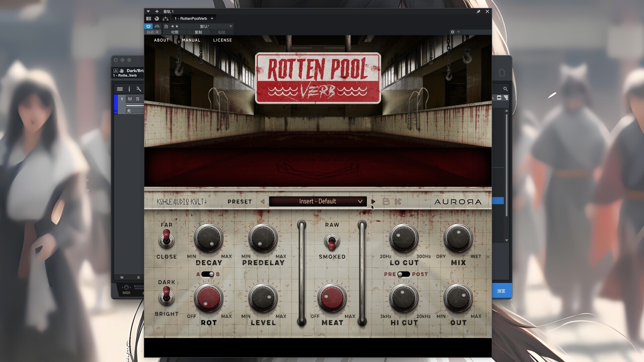
Task: Click the routing view icon
Action: click(165, 18)
